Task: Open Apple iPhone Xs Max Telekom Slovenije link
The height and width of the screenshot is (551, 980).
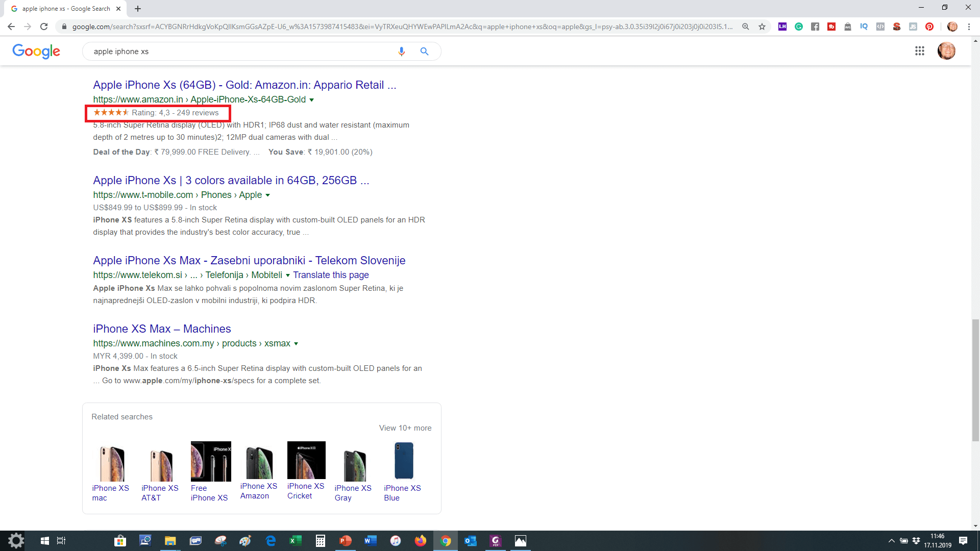Action: [249, 260]
